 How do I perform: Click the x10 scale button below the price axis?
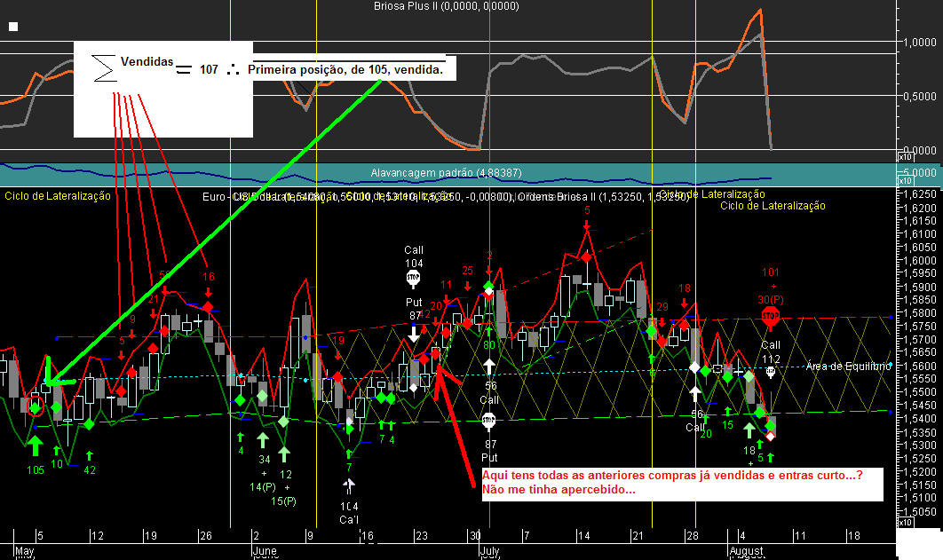pos(905,523)
